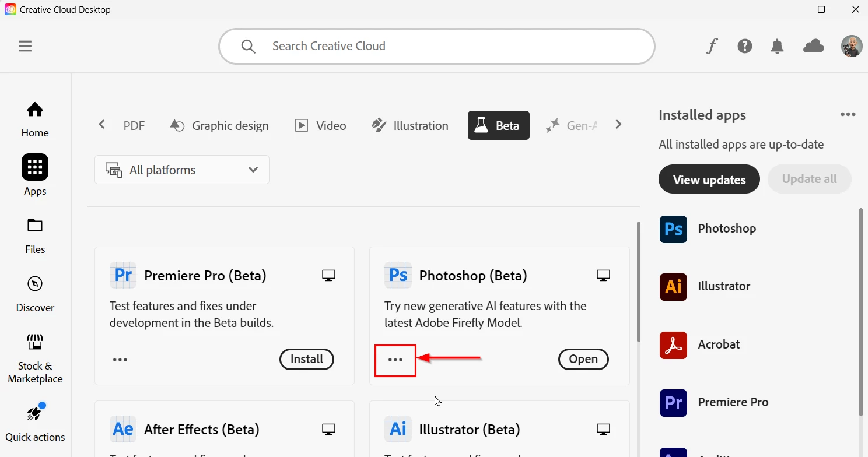Open more options for Premiere Pro (Beta)

[120, 360]
